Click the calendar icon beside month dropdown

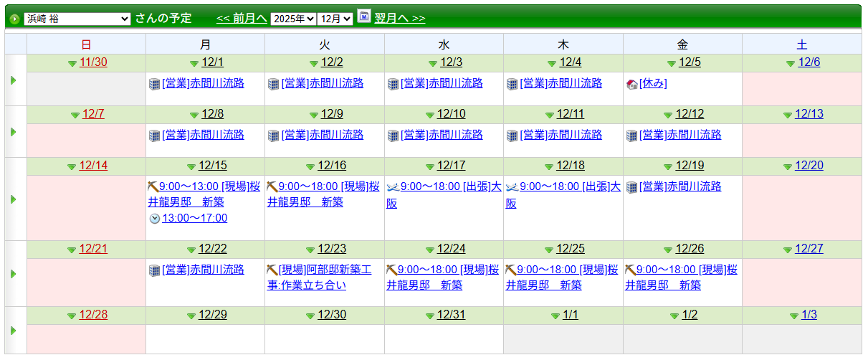pyautogui.click(x=363, y=16)
